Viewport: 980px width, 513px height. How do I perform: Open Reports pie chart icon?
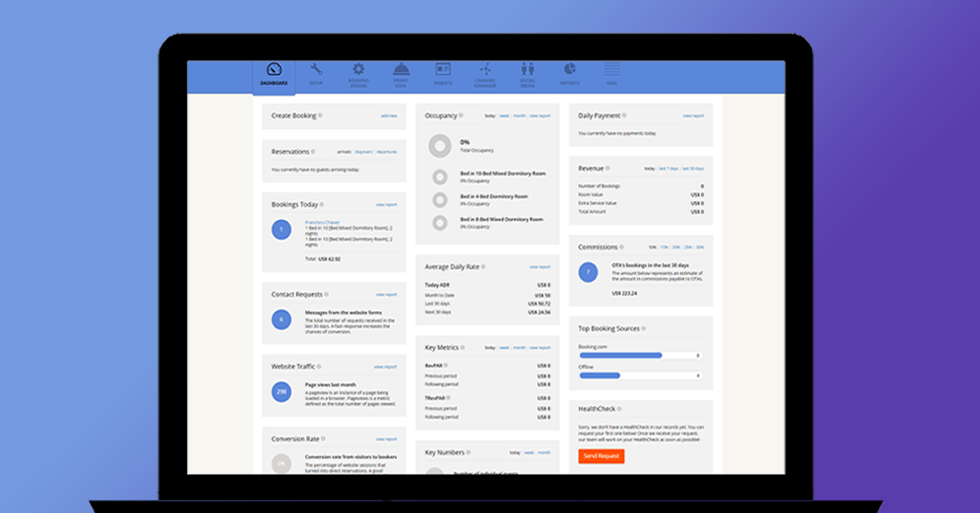569,69
